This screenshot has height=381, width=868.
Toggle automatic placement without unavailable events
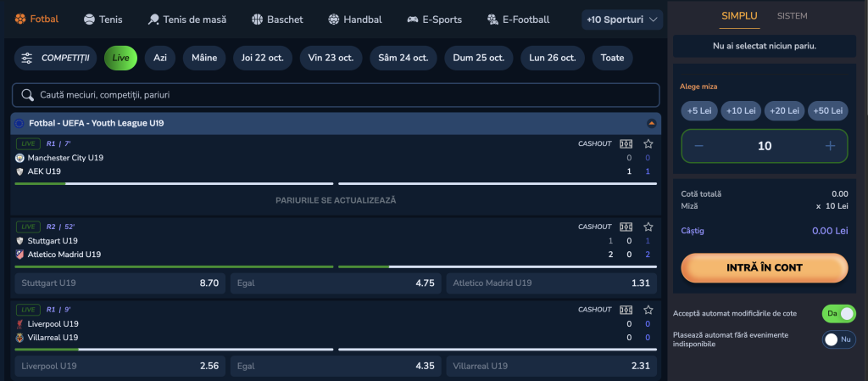(838, 339)
